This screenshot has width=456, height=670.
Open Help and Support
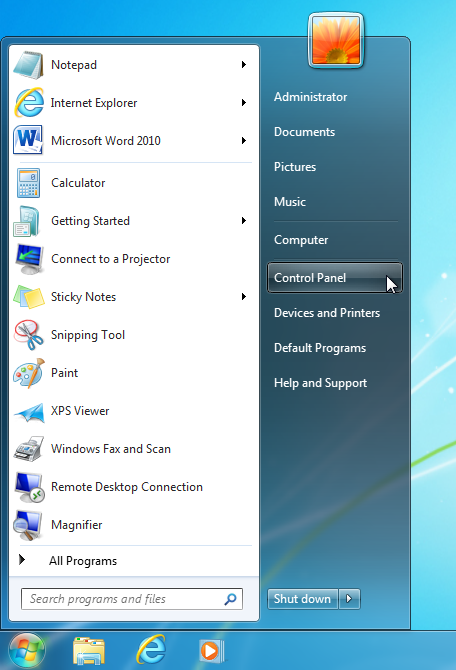point(321,383)
